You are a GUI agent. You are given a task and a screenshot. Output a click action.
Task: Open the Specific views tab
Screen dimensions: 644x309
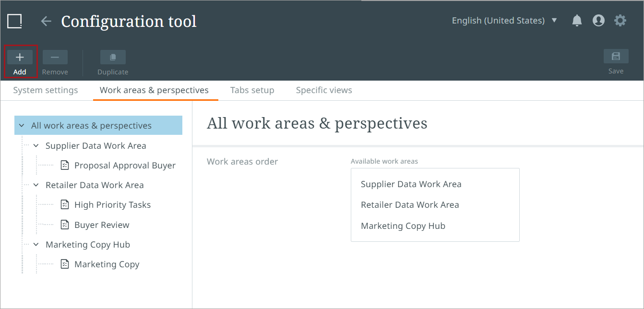(x=324, y=90)
